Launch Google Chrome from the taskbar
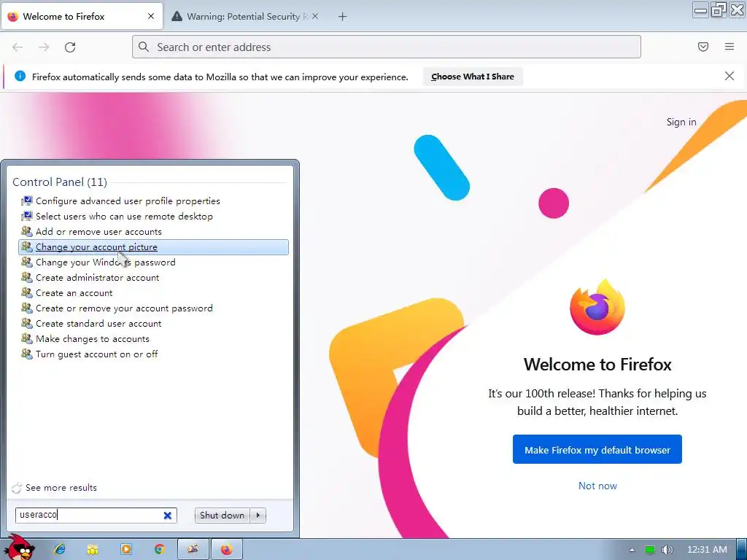 (160, 549)
